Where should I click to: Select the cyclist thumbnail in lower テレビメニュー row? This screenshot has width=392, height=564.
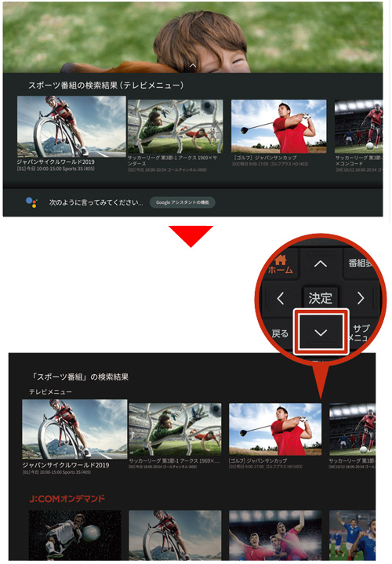tap(74, 429)
